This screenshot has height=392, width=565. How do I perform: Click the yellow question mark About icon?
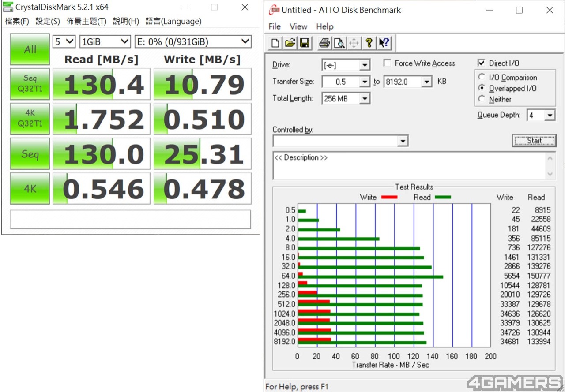(x=369, y=43)
